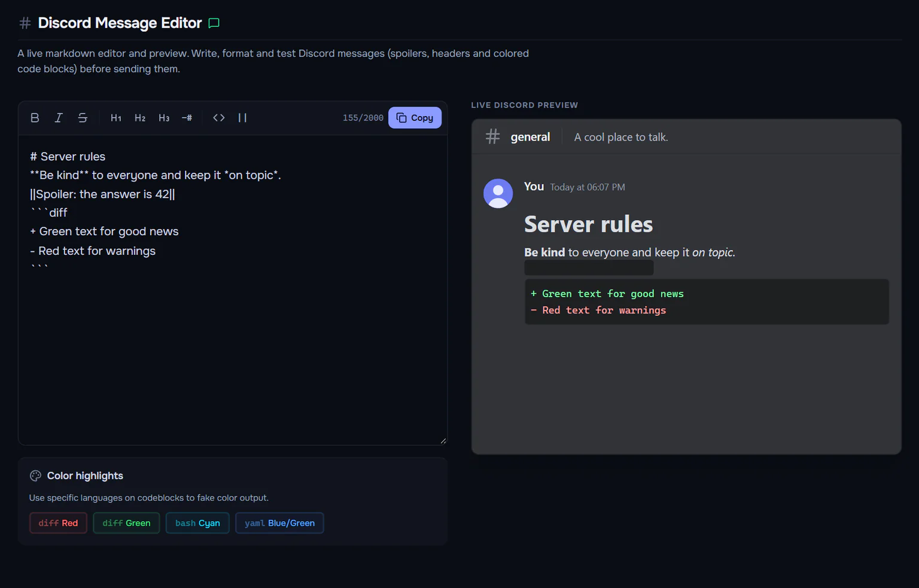Click the 155/2000 character counter

pyautogui.click(x=363, y=118)
